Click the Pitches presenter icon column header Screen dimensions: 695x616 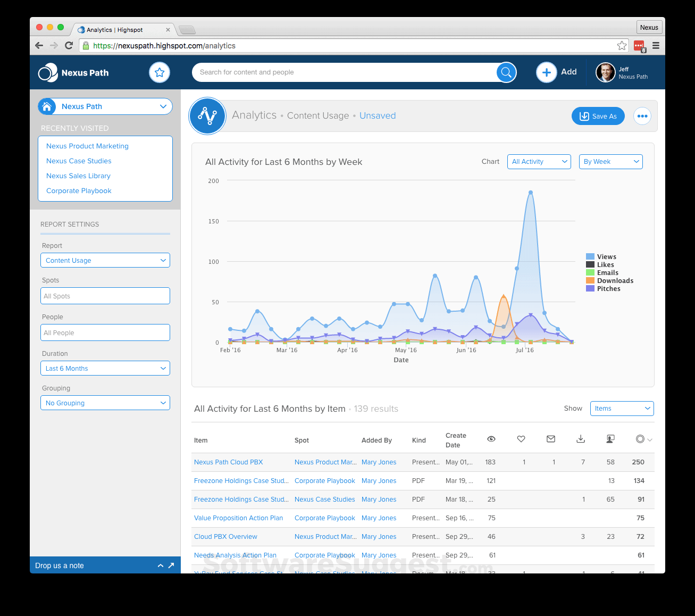pyautogui.click(x=610, y=439)
